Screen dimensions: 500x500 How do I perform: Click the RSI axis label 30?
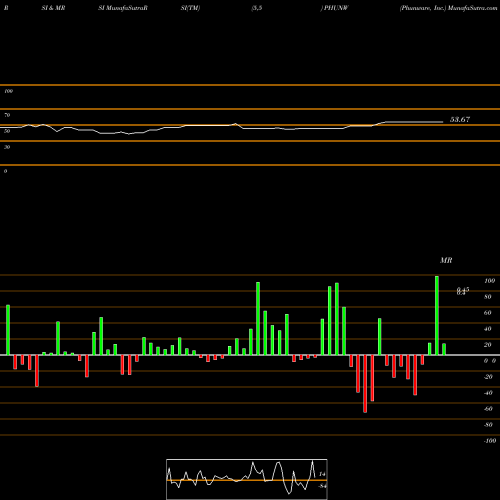(7, 147)
